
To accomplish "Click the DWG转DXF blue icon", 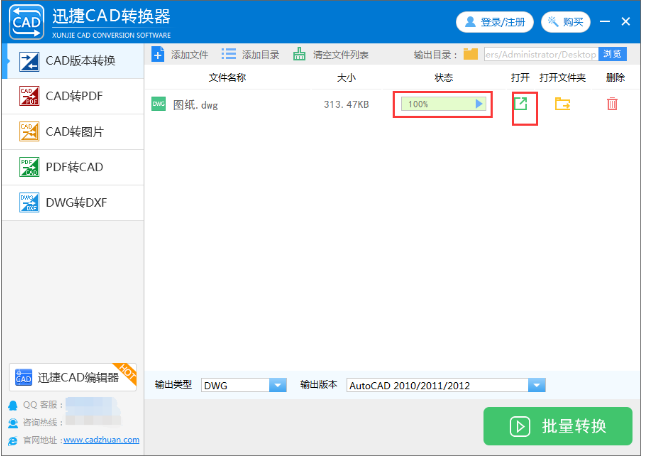I will coord(29,203).
